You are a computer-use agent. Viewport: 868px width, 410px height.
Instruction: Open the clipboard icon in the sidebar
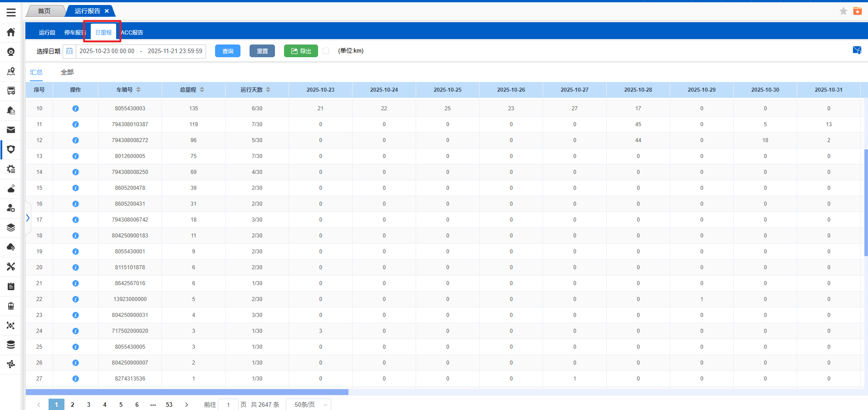(11, 287)
